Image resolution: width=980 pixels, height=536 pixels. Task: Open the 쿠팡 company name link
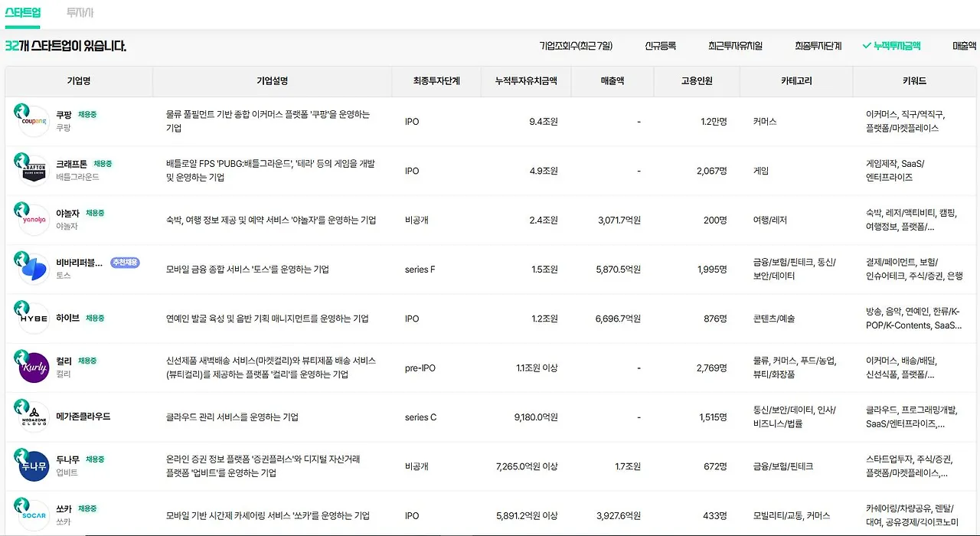pyautogui.click(x=64, y=115)
